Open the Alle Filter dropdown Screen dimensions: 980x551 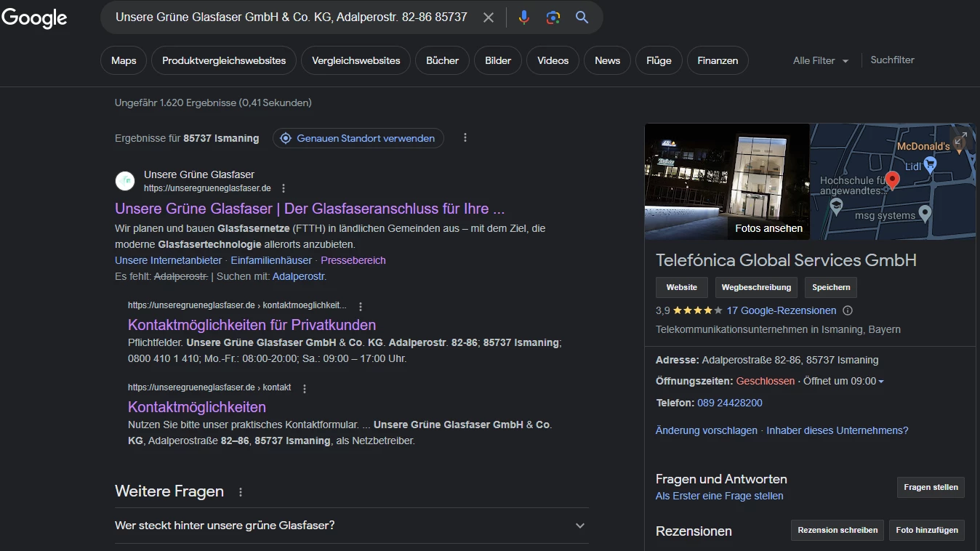coord(820,61)
